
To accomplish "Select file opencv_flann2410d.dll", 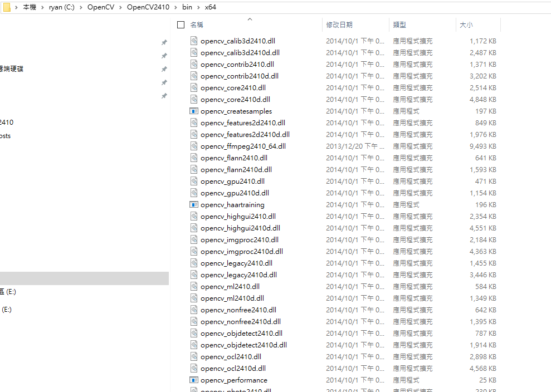I will [x=236, y=170].
